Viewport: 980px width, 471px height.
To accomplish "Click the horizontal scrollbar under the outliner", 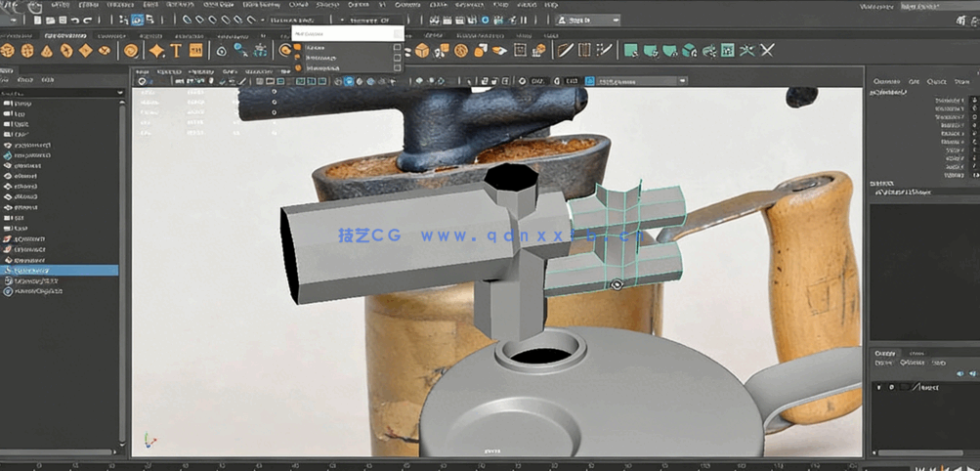I will click(x=58, y=451).
